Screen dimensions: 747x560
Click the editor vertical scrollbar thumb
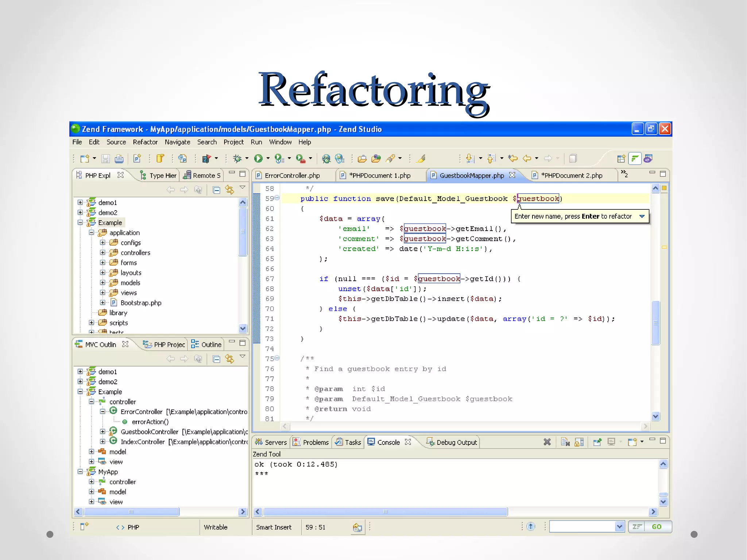coord(655,323)
